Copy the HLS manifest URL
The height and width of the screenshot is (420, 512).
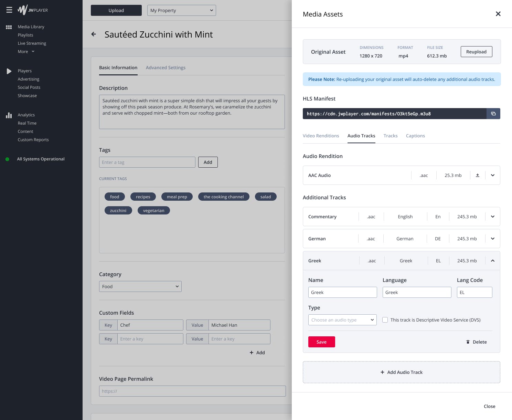[493, 114]
